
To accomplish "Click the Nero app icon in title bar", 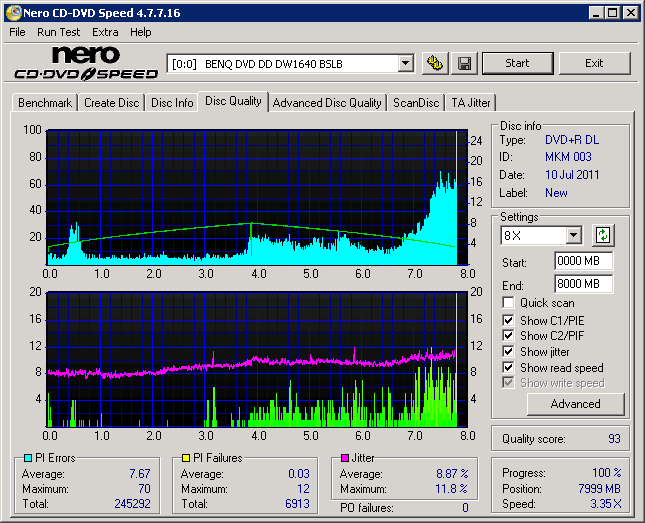I will [x=12, y=12].
